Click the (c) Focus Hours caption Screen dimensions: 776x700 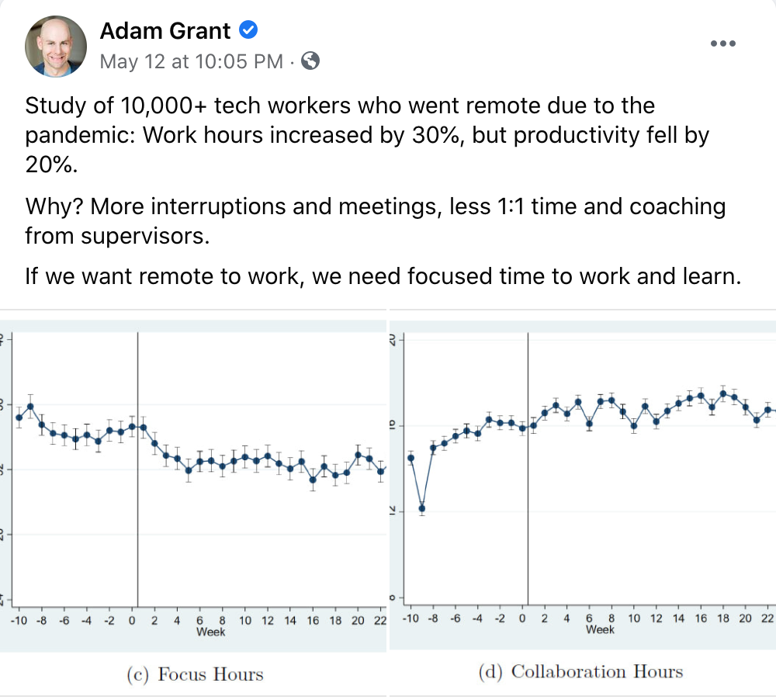click(x=195, y=674)
